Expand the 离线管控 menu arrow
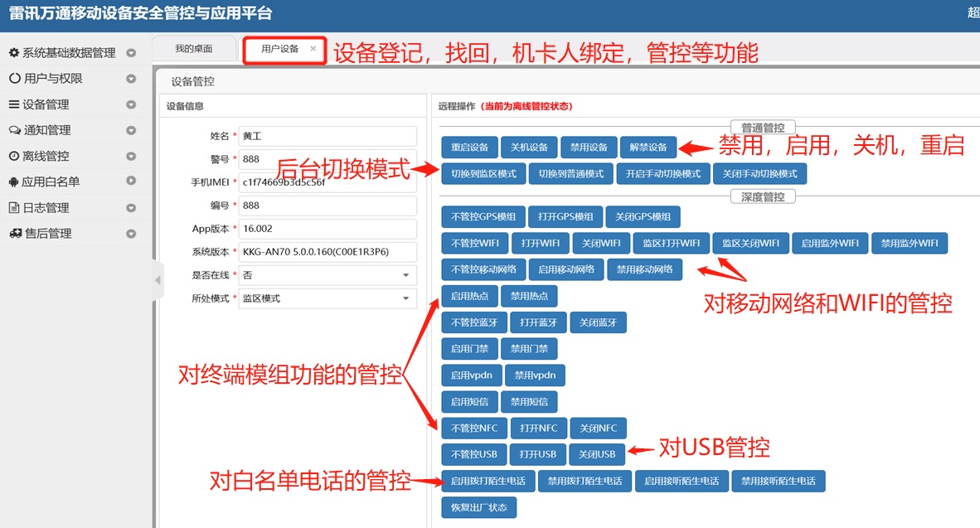Screen dimensions: 980x528 click(131, 156)
